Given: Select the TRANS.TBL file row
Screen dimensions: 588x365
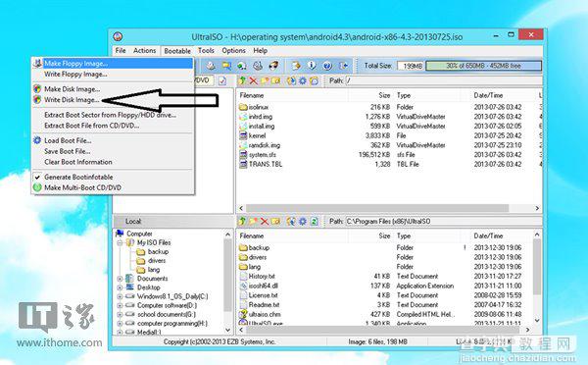Looking at the screenshot, I should click(x=389, y=164).
